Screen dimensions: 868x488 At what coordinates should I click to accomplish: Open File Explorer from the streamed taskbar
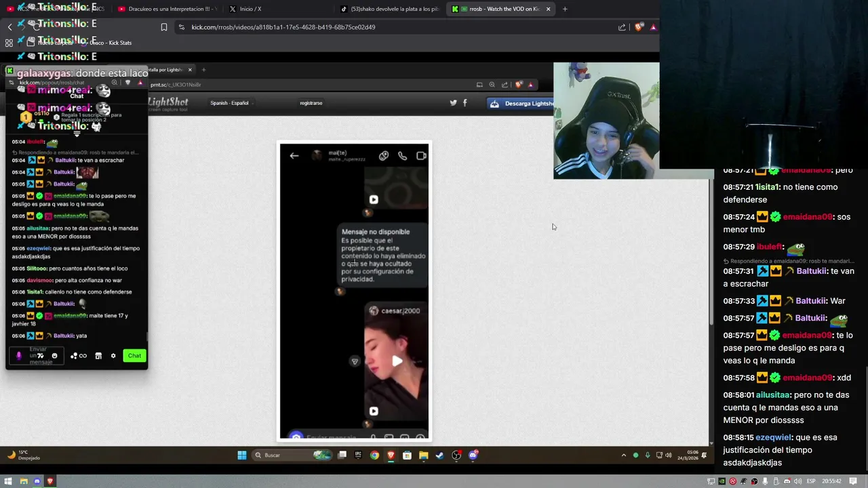point(423,455)
